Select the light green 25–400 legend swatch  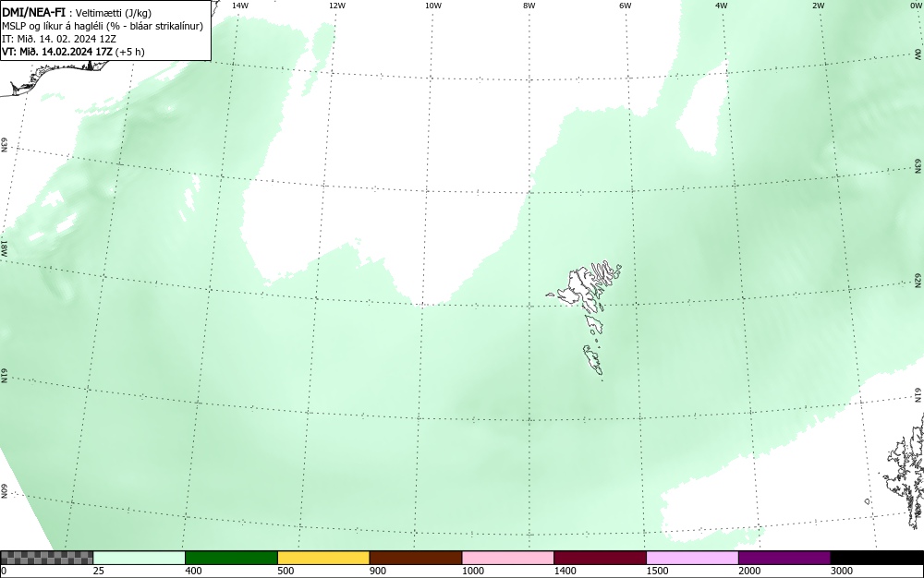click(140, 558)
